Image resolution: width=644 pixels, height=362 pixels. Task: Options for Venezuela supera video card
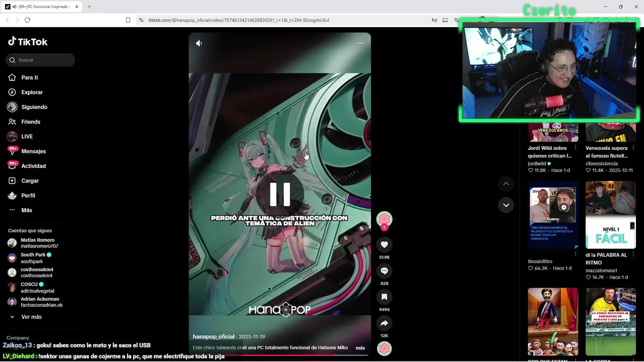(633, 148)
